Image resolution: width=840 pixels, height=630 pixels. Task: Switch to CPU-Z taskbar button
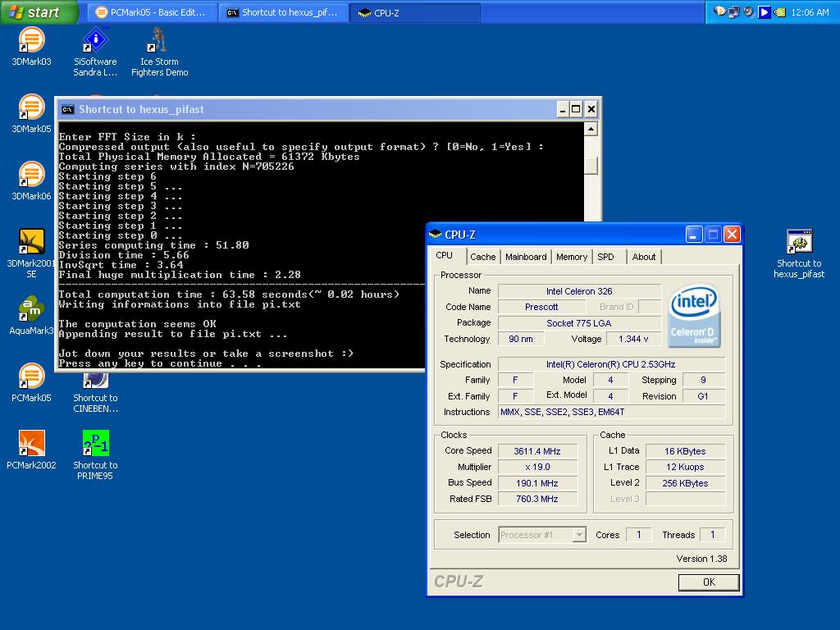point(415,12)
